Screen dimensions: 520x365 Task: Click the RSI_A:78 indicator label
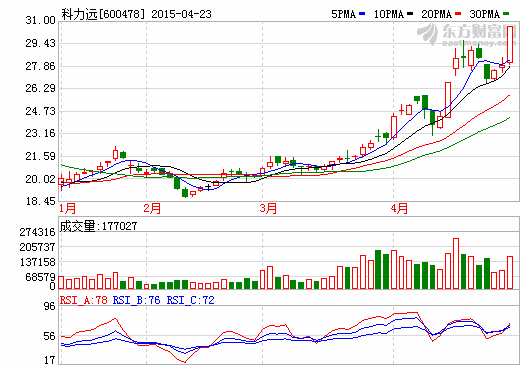84,300
